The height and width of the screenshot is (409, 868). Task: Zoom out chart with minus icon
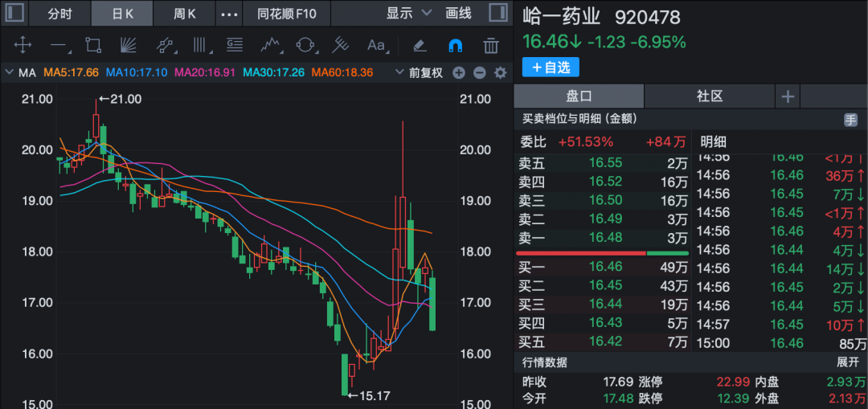[480, 73]
